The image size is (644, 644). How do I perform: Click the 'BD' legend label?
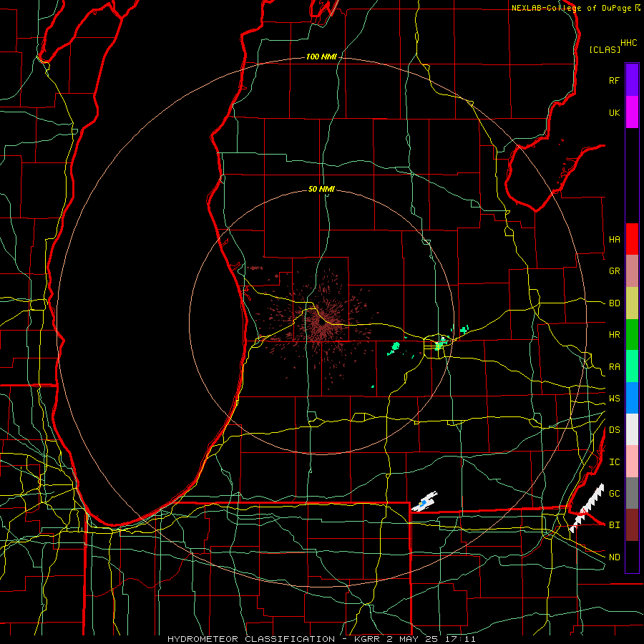pos(614,303)
